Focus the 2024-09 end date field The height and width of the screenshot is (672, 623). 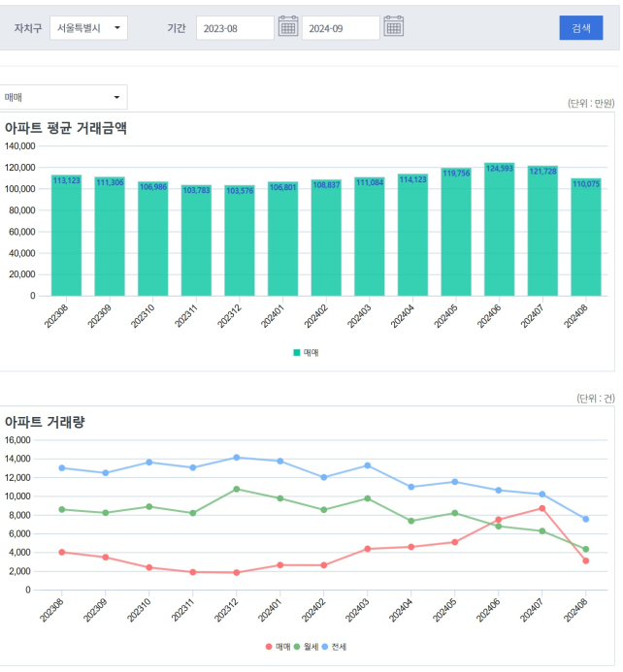click(341, 28)
